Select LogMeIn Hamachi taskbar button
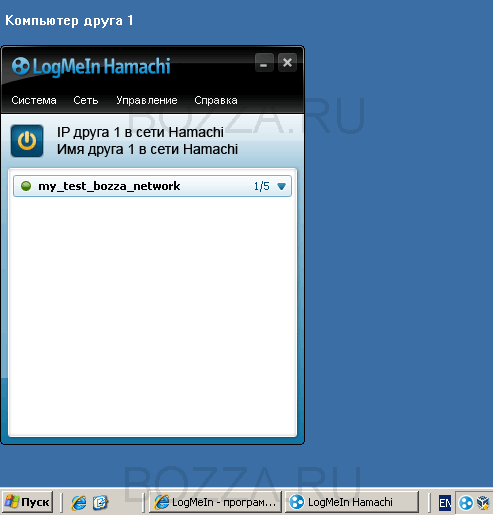 (352, 502)
